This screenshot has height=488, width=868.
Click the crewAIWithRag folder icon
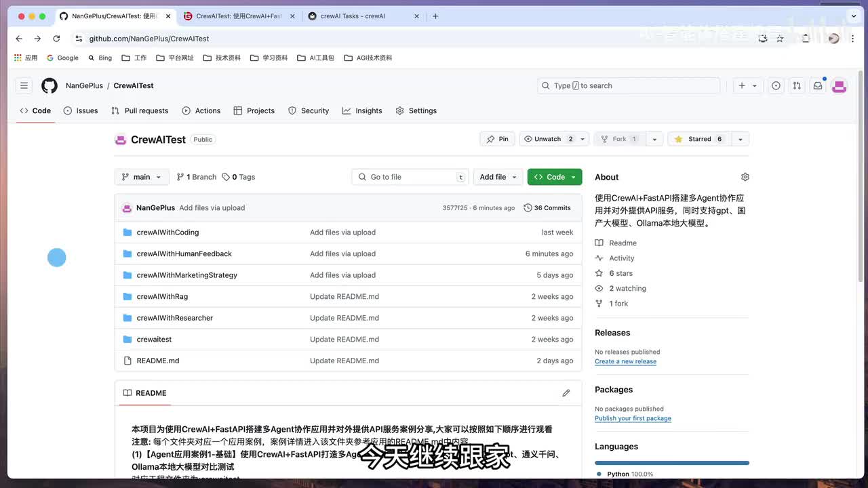(x=127, y=296)
